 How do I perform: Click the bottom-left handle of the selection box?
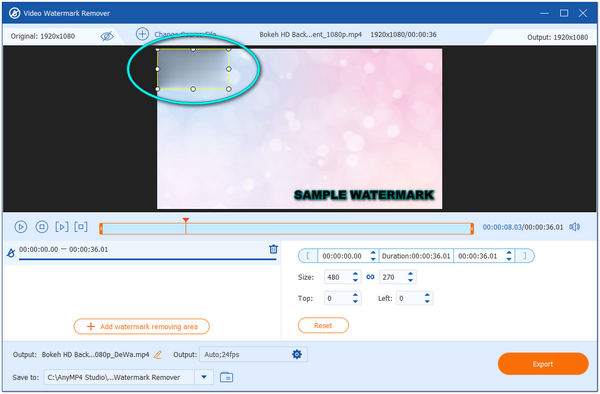pos(157,89)
